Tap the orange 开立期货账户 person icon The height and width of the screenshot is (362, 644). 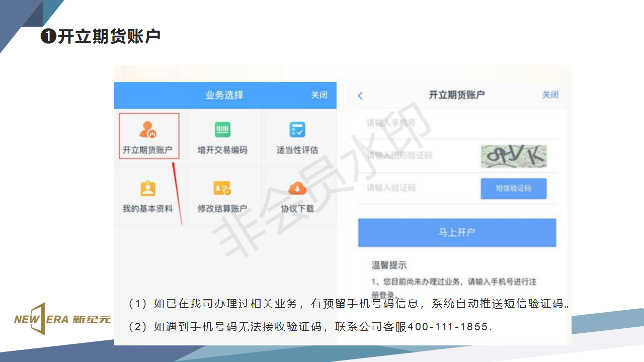(148, 130)
